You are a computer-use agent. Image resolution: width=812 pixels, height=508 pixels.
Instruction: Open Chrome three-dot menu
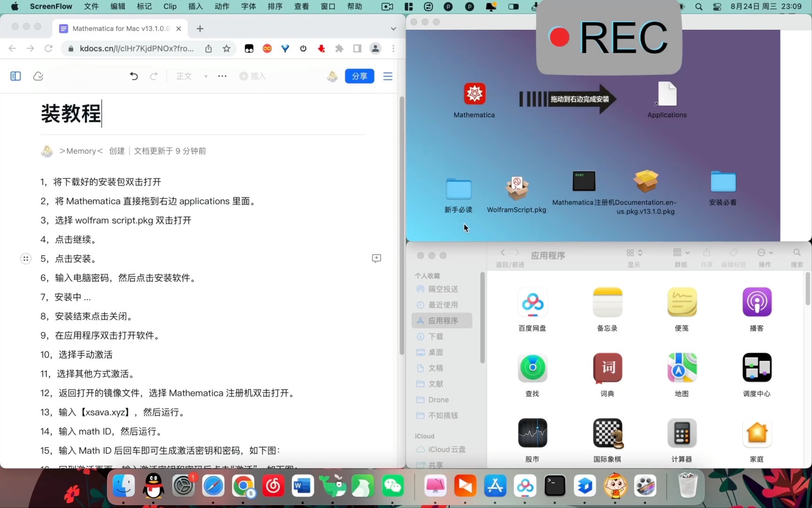coord(393,48)
